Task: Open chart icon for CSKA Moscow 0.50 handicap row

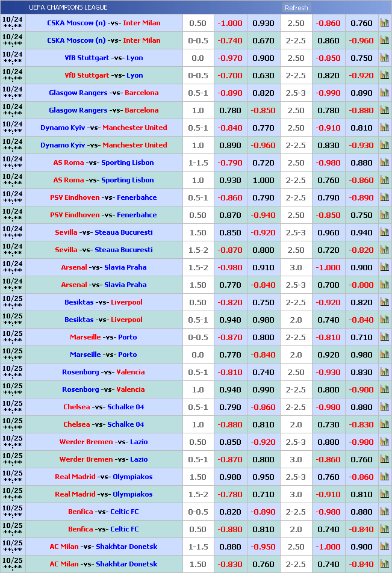Action: point(384,23)
